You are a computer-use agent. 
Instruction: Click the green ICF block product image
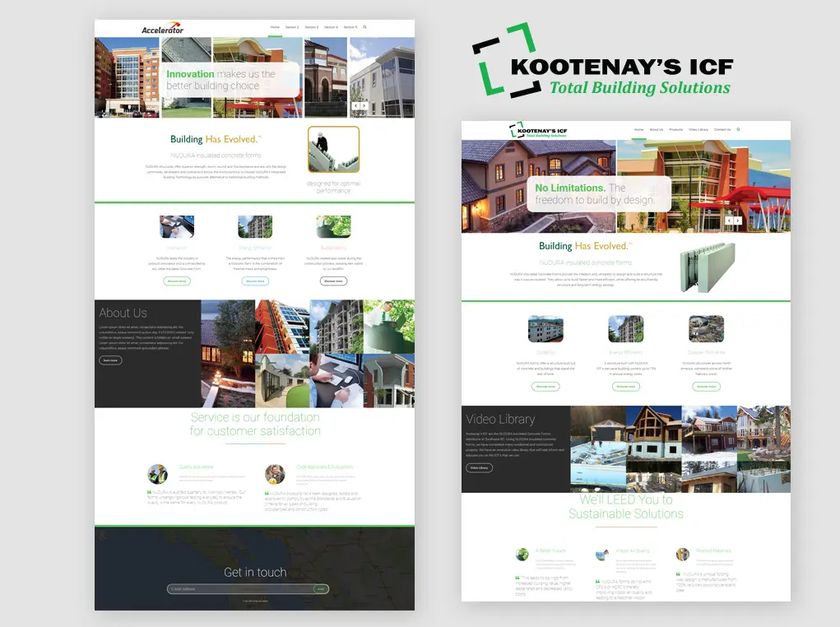707,267
